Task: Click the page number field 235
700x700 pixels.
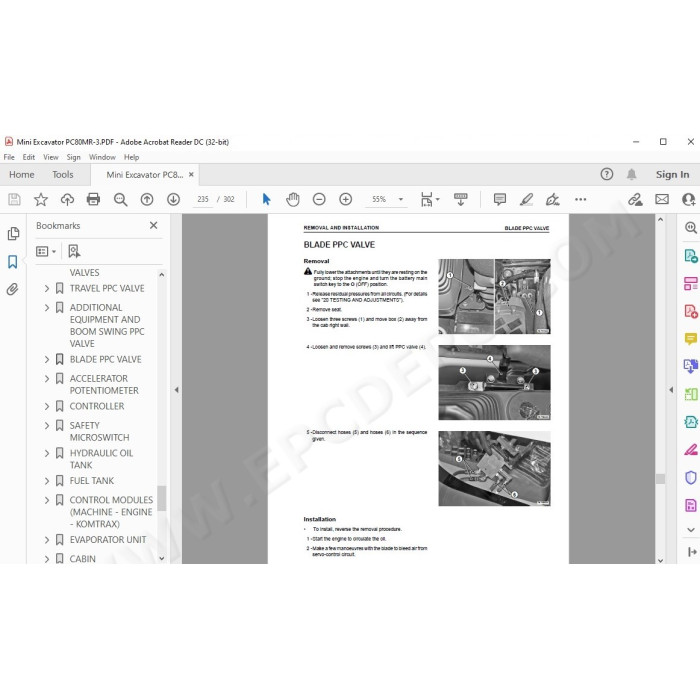Action: point(203,199)
